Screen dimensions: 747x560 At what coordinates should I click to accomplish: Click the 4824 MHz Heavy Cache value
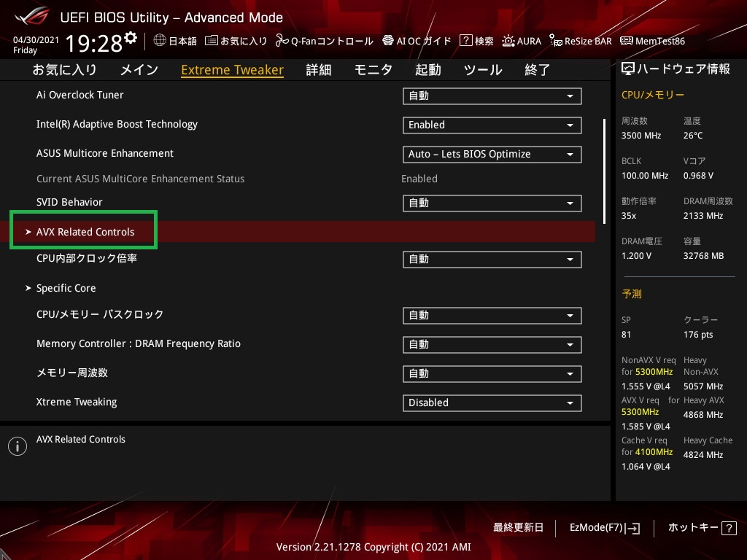(x=703, y=455)
